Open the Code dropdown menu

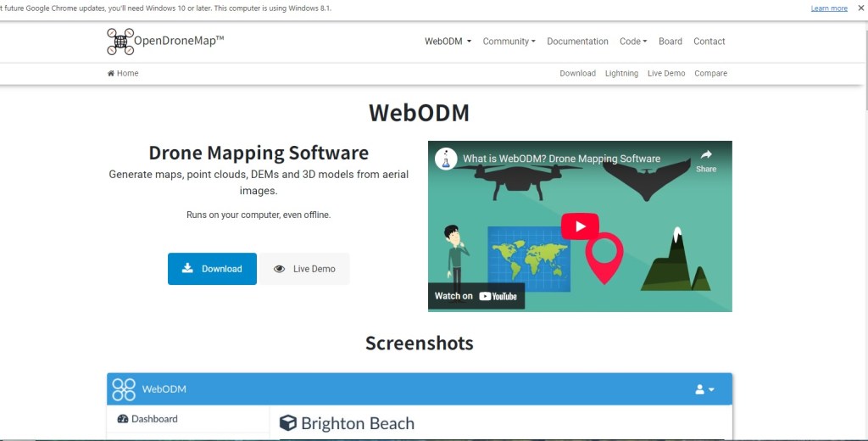click(x=632, y=42)
